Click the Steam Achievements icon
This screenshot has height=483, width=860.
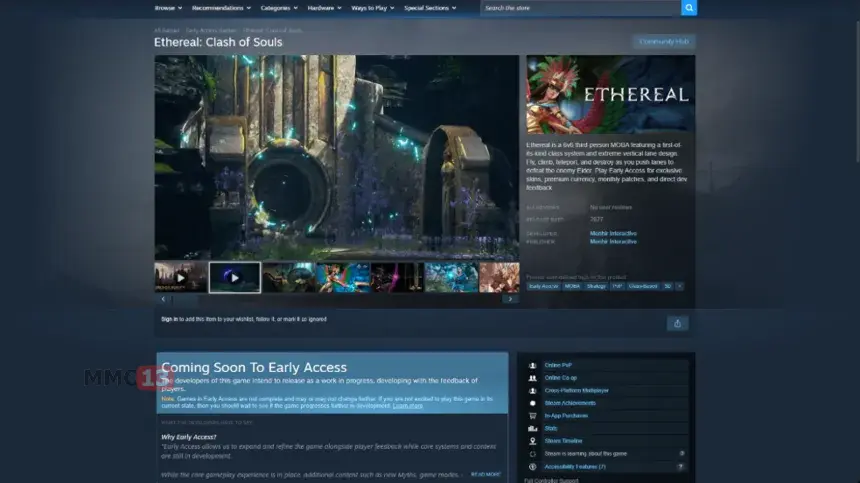tap(533, 403)
